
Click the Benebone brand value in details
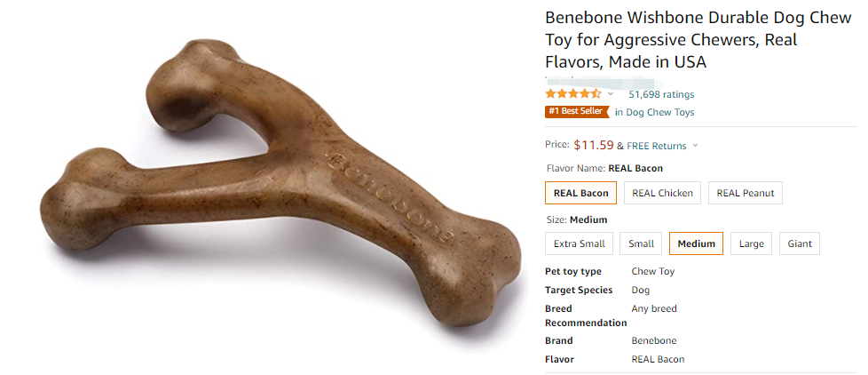653,340
